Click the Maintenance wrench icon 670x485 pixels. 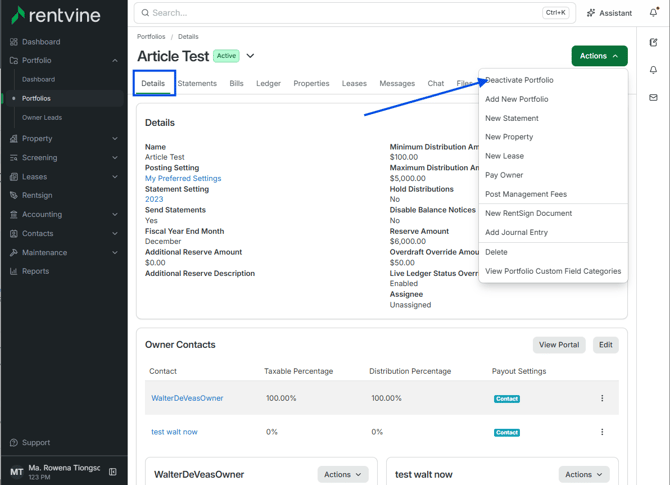[x=14, y=253]
